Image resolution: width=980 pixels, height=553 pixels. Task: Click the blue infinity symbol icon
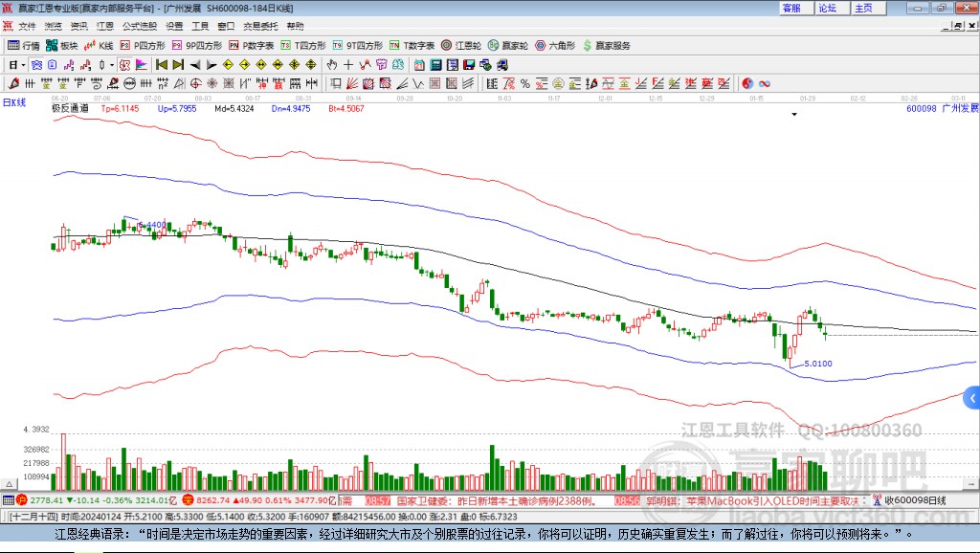coord(765,84)
